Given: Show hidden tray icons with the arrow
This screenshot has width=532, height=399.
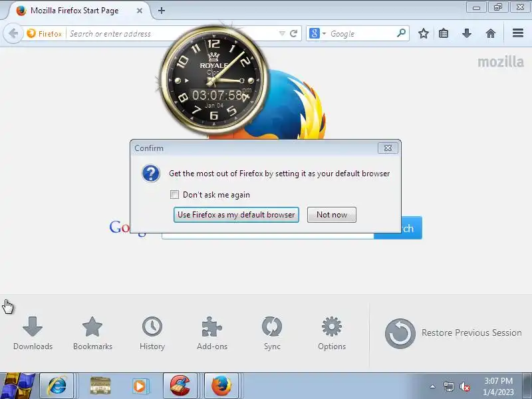Looking at the screenshot, I should (433, 386).
